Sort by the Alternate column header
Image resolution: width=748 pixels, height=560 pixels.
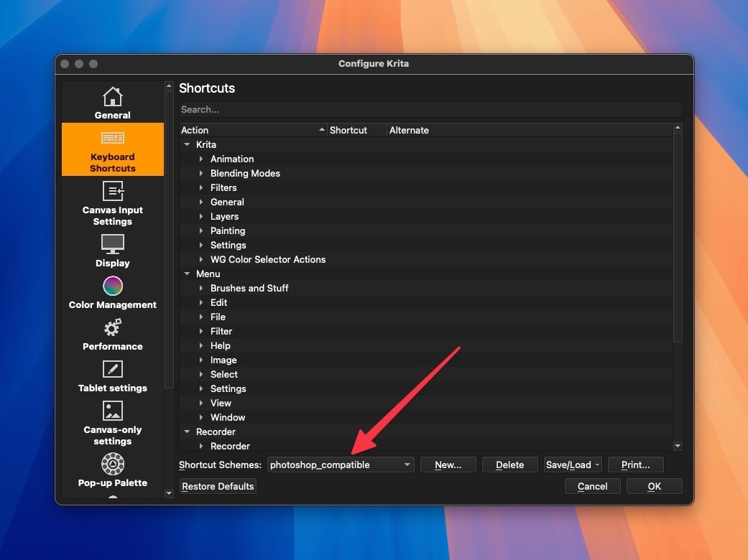pyautogui.click(x=530, y=130)
